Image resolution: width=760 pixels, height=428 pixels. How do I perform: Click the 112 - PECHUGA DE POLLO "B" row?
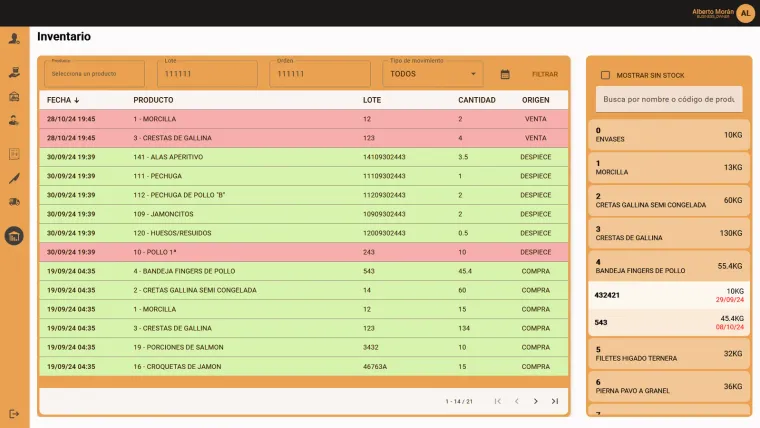click(303, 195)
